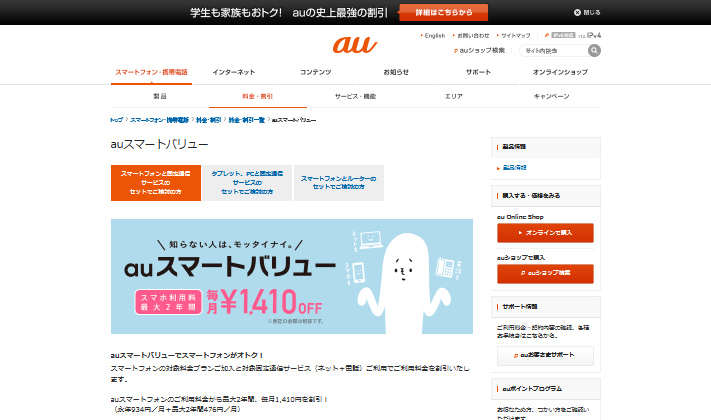Click the サポート情報 sidebar heading
Viewport: 711px width, 420px height.
click(x=520, y=307)
